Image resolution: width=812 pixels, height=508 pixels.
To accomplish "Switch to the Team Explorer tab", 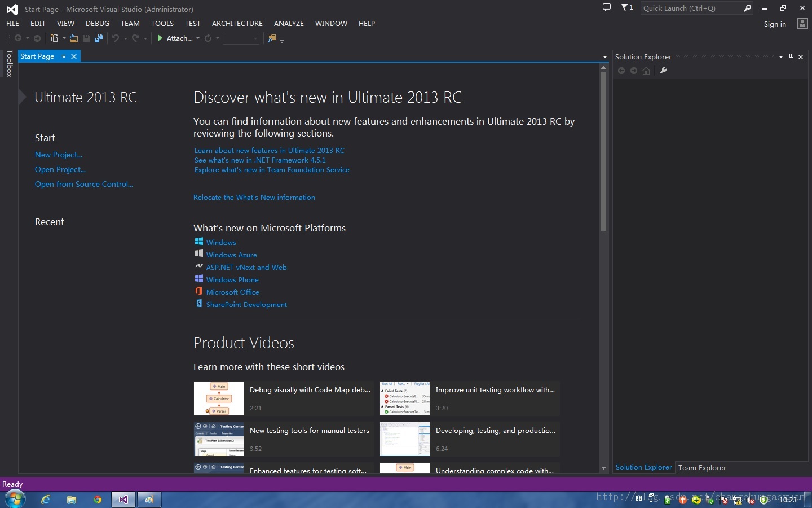I will 702,467.
